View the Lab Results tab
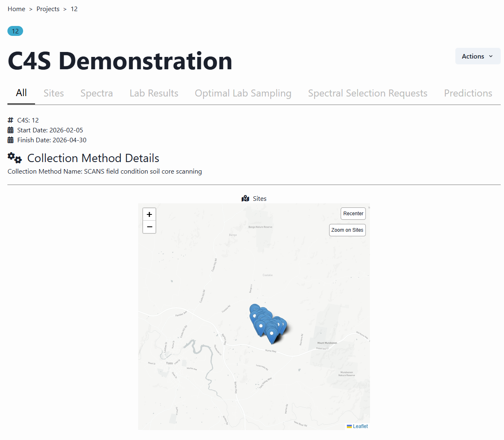The image size is (504, 440). click(x=154, y=93)
